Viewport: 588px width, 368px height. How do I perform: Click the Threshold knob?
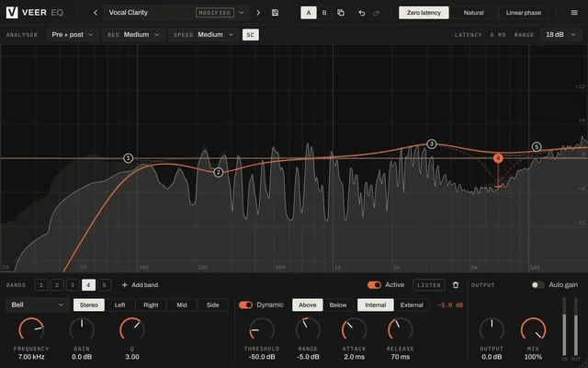click(x=262, y=330)
